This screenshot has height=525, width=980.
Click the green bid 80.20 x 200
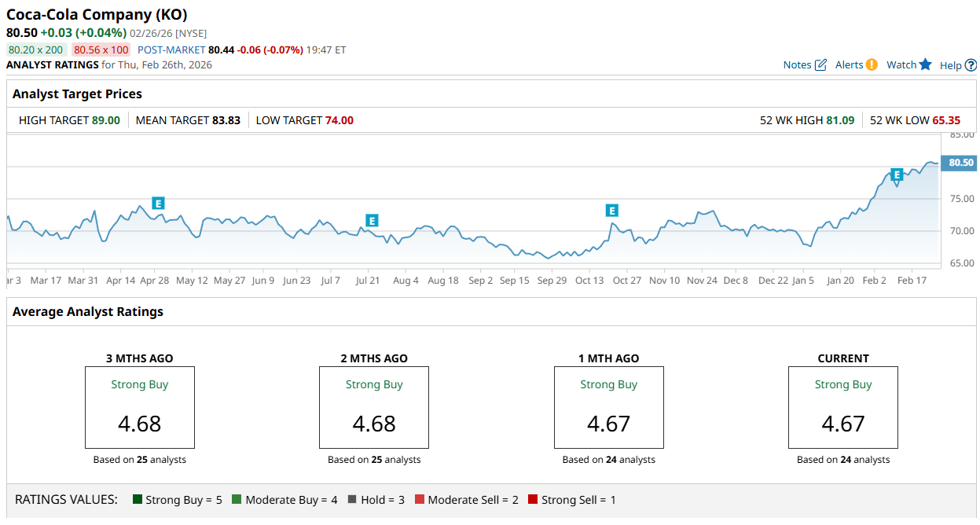pyautogui.click(x=35, y=50)
